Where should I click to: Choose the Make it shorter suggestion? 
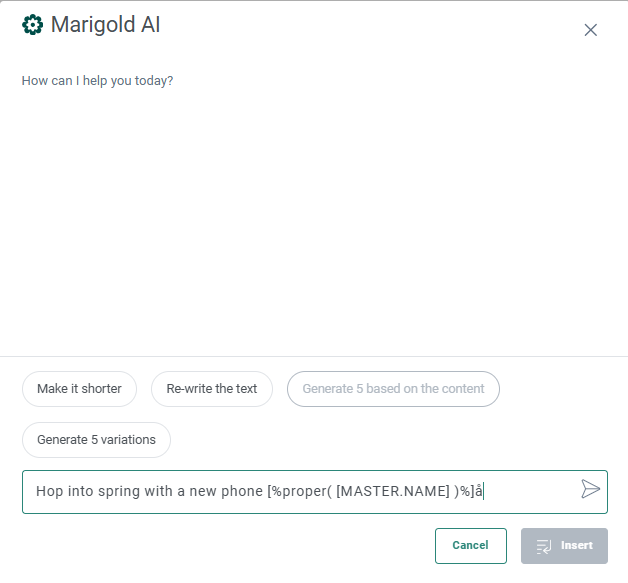click(x=79, y=389)
